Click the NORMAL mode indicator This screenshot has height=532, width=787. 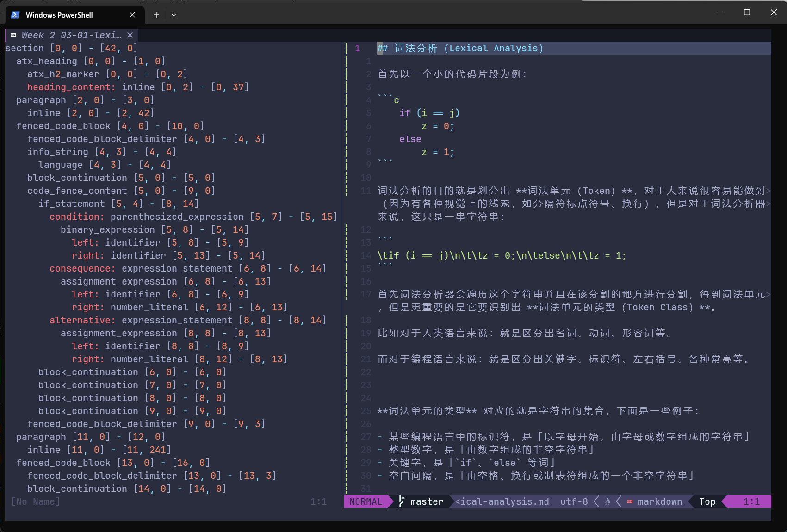(366, 501)
